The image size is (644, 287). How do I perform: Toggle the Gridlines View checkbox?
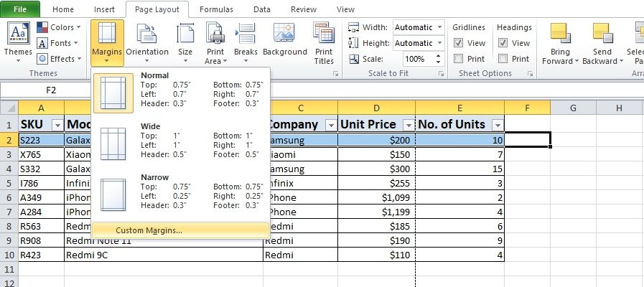[458, 43]
